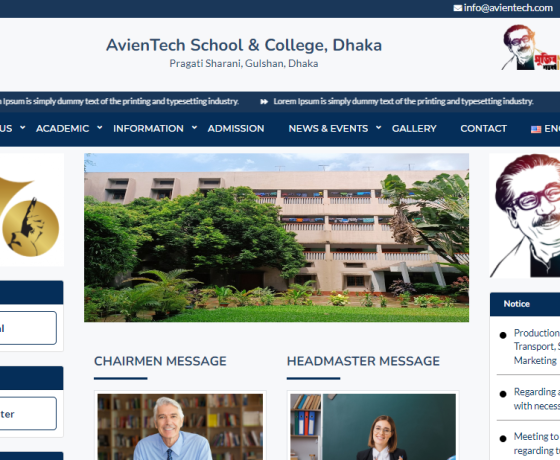Screen dimensions: 560x460
Task: Expand the NEWS & EVENTS dropdown chevron
Action: coord(378,128)
